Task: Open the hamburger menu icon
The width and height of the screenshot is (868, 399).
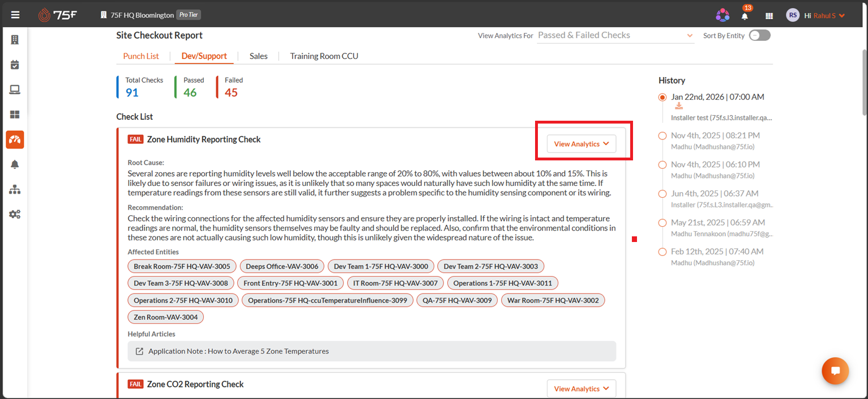Action: pos(15,15)
